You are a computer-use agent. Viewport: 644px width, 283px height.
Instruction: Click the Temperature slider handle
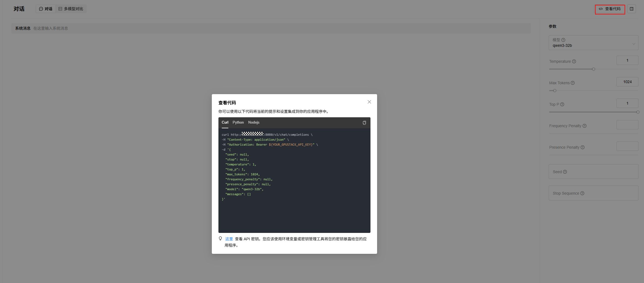[x=594, y=69]
